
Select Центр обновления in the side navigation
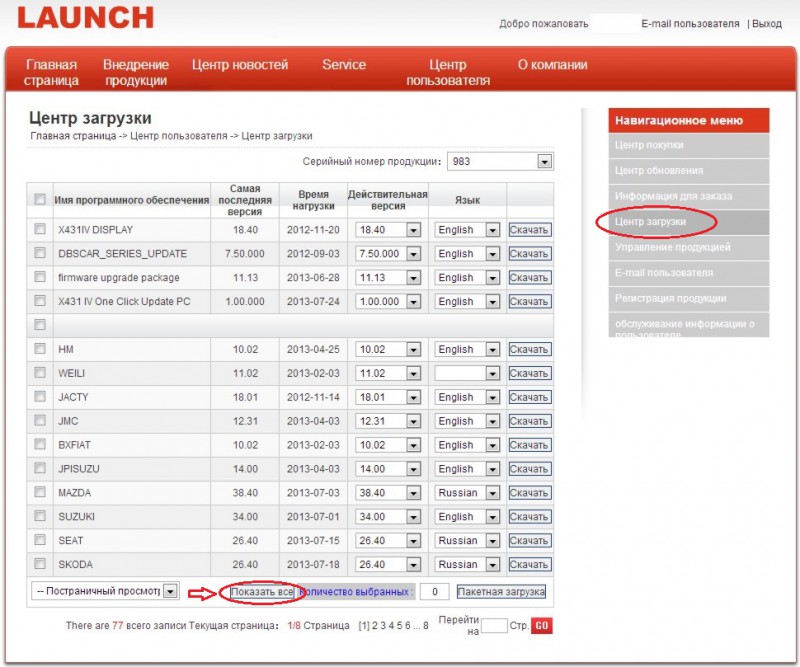coord(659,171)
